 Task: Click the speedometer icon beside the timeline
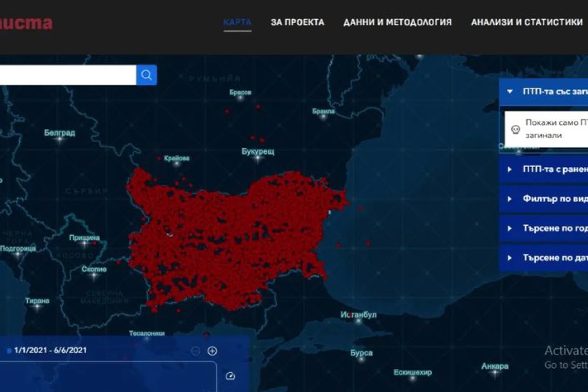[x=231, y=376]
